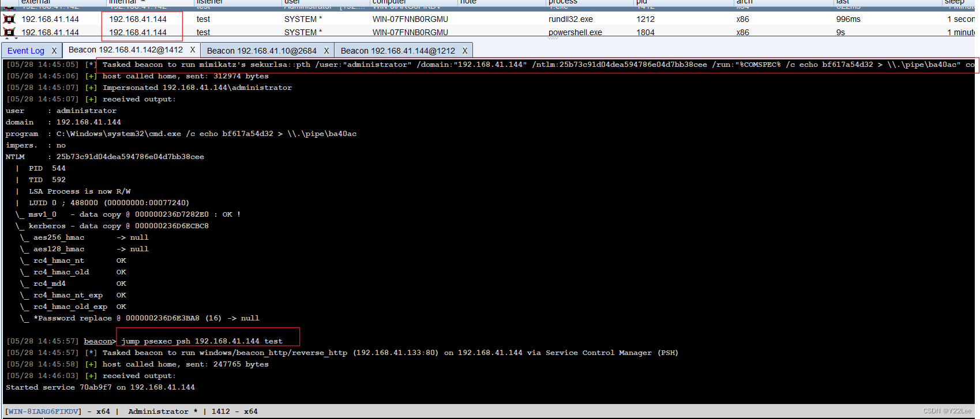
Task: Click the 'rc4_hmac_old_exp OK' line
Action: 73,307
